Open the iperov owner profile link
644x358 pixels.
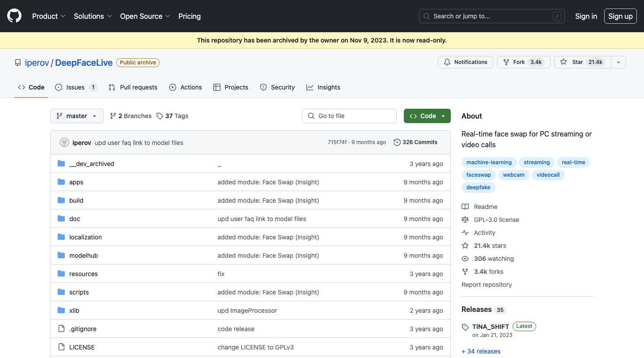37,63
